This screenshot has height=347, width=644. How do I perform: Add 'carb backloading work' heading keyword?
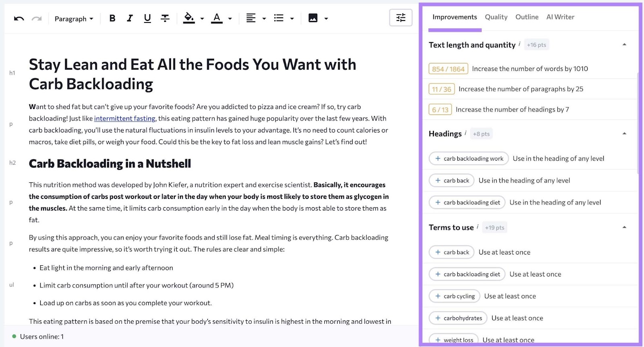[x=469, y=159]
